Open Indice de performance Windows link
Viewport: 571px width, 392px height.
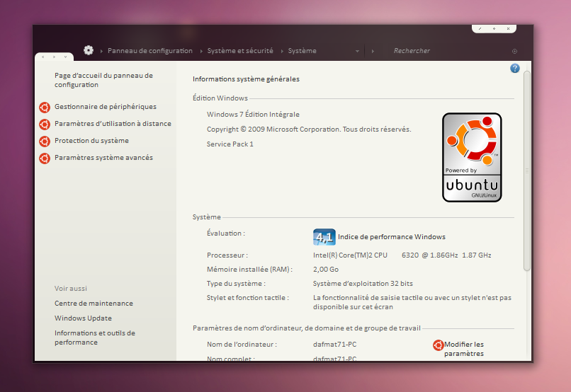pos(392,237)
